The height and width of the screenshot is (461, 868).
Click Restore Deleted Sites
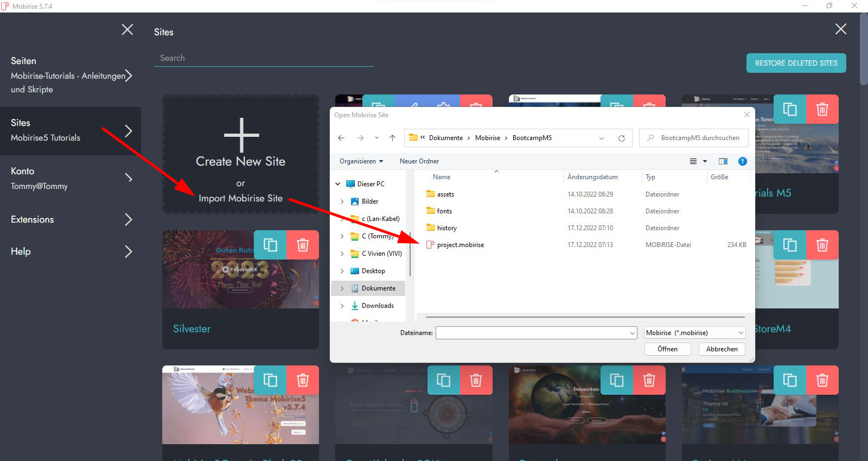(x=796, y=63)
